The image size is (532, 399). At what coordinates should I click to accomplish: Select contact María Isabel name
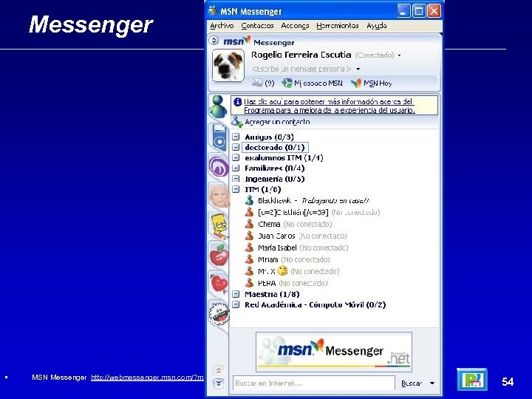pos(277,248)
